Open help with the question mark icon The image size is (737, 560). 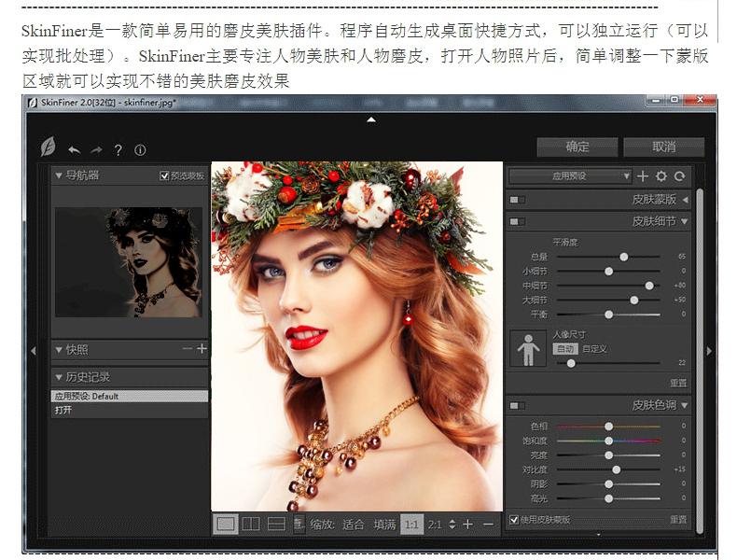pyautogui.click(x=118, y=150)
